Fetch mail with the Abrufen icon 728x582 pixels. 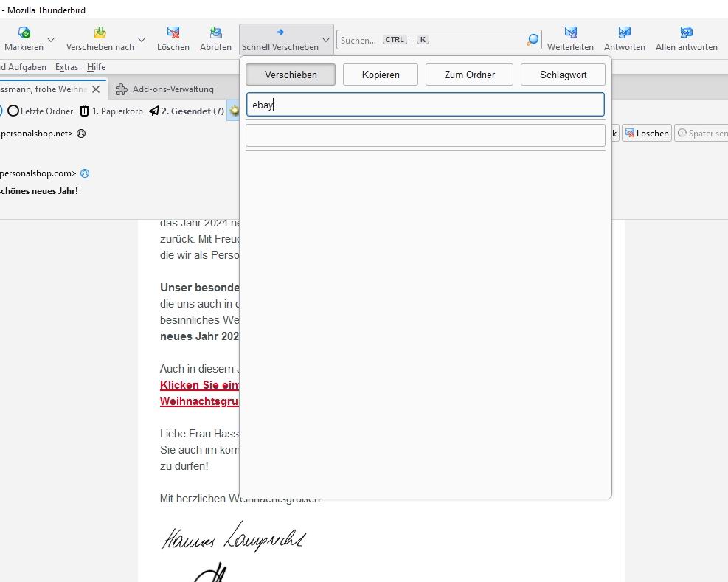pos(215,32)
